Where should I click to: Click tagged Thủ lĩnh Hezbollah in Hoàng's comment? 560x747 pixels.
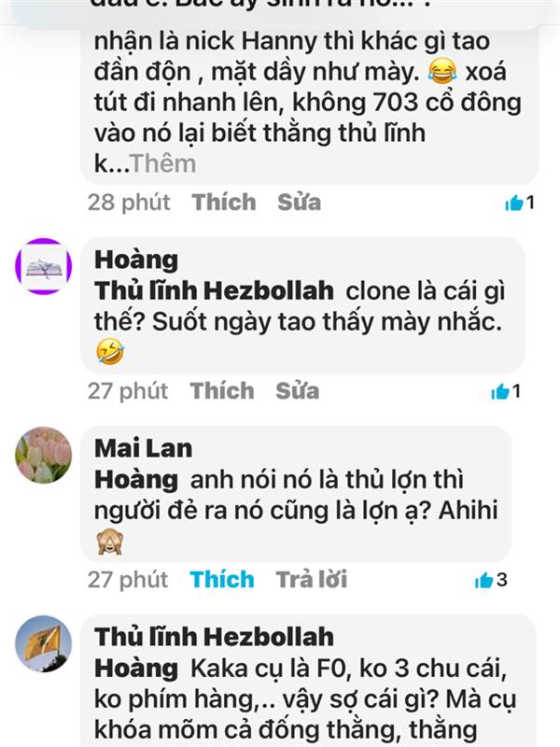pos(214,290)
